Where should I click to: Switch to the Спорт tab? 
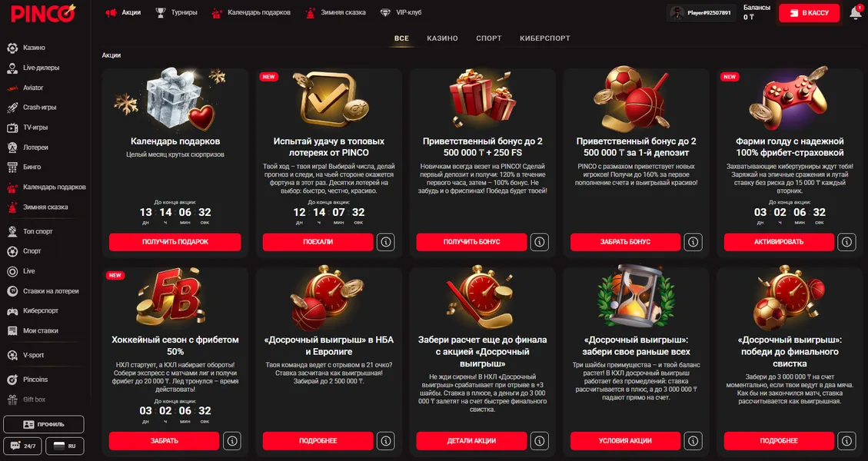489,38
